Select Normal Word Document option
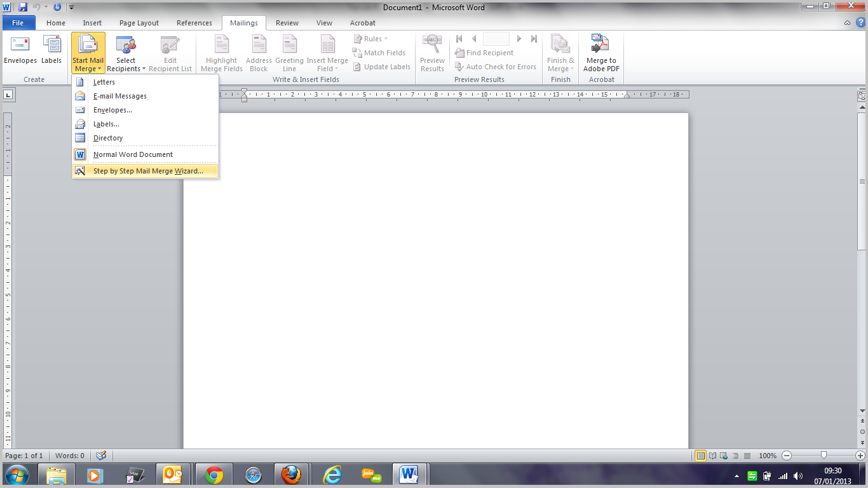 146,154
